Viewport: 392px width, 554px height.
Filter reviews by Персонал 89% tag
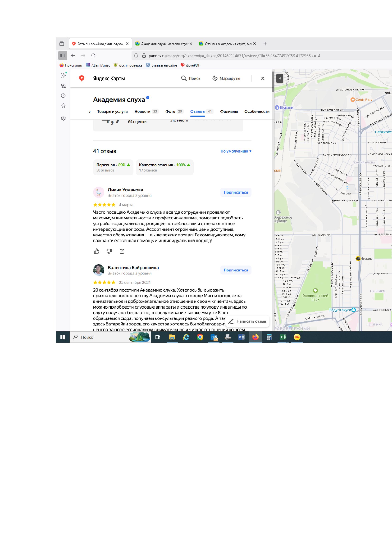pyautogui.click(x=113, y=167)
